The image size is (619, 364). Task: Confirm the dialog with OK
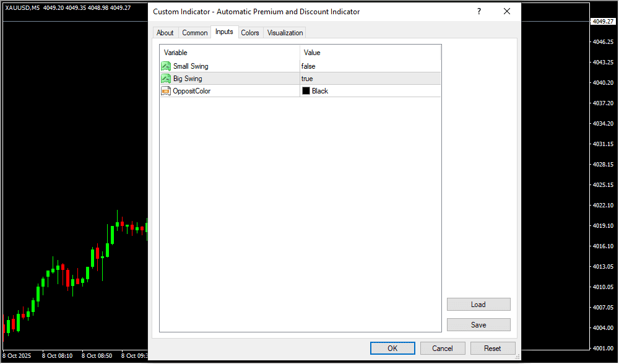[x=392, y=349]
